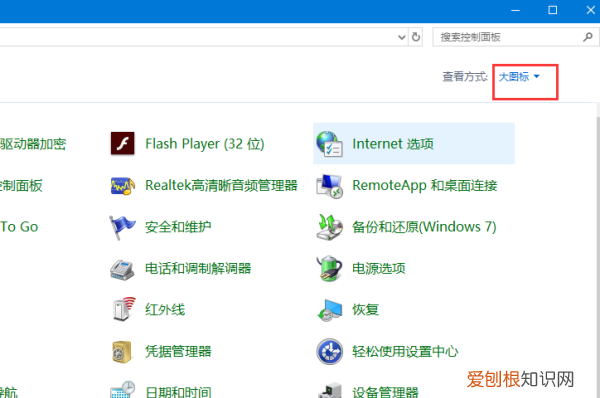Minimize the Control Panel window
Viewport: 600px width, 398px height.
515,10
